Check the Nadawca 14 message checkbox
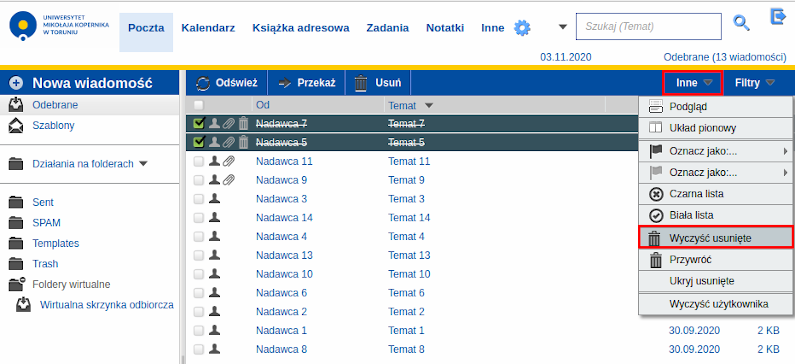The width and height of the screenshot is (795, 364). pyautogui.click(x=199, y=217)
